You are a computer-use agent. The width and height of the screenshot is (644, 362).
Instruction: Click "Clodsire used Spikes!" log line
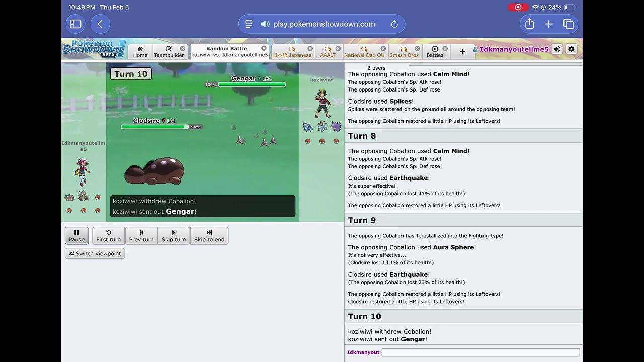(381, 101)
